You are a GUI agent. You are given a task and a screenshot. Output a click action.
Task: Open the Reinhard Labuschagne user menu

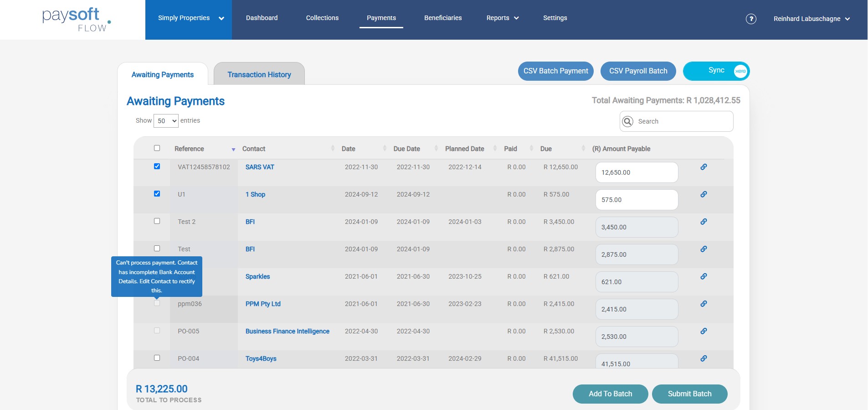812,19
